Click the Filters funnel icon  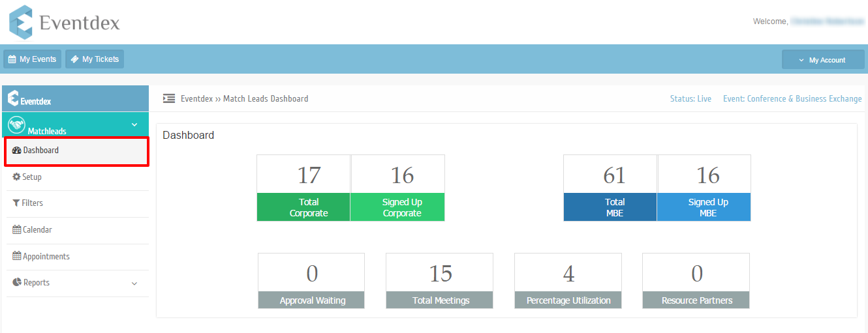coord(16,203)
